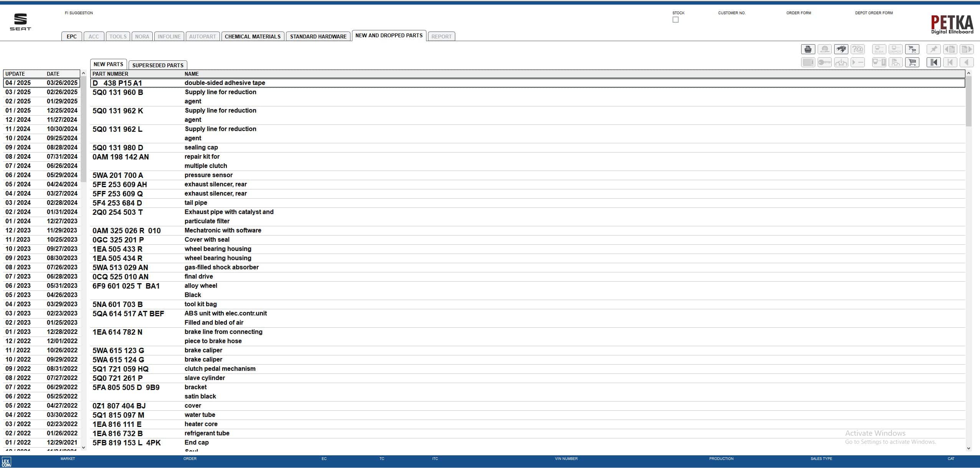Screen dimensions: 980x468
Task: Click the printer icon in toolbar
Action: tap(808, 49)
